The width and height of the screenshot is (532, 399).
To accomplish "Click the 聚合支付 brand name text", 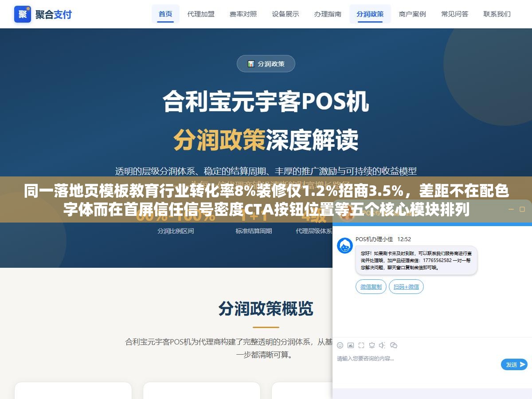I will click(x=53, y=14).
